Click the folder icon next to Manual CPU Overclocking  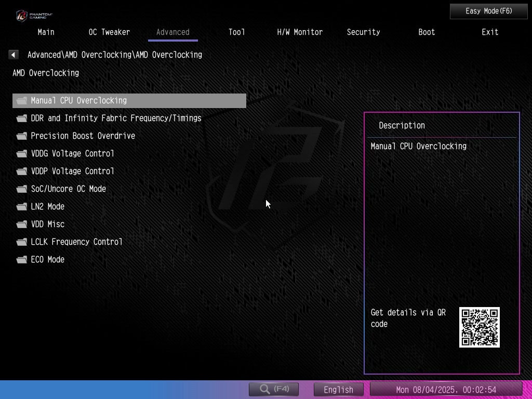22,100
